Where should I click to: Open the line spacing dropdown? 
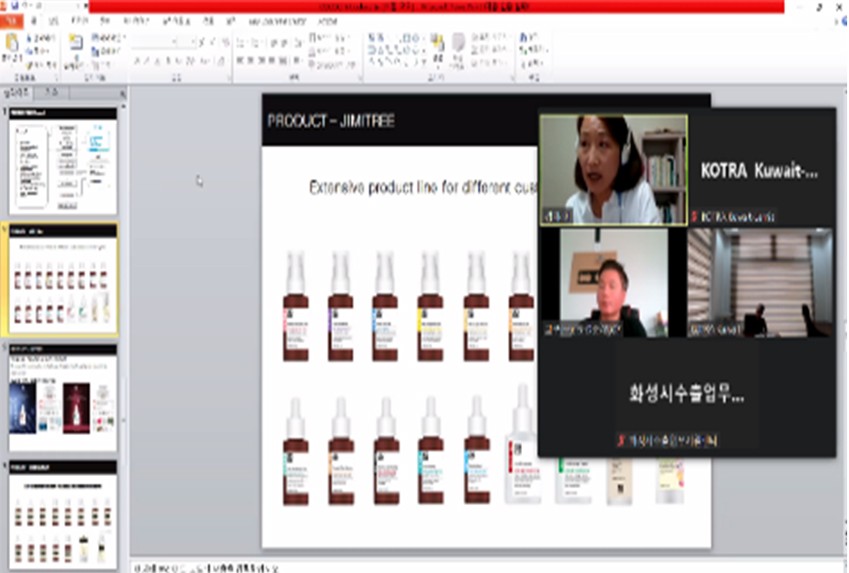click(297, 43)
